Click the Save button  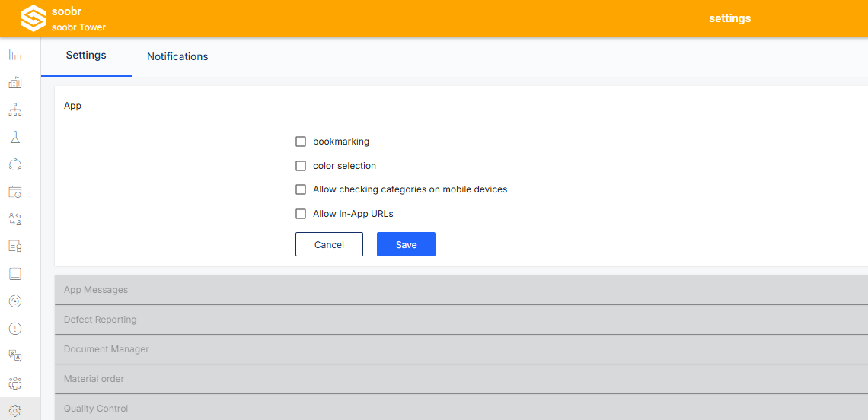click(x=407, y=244)
